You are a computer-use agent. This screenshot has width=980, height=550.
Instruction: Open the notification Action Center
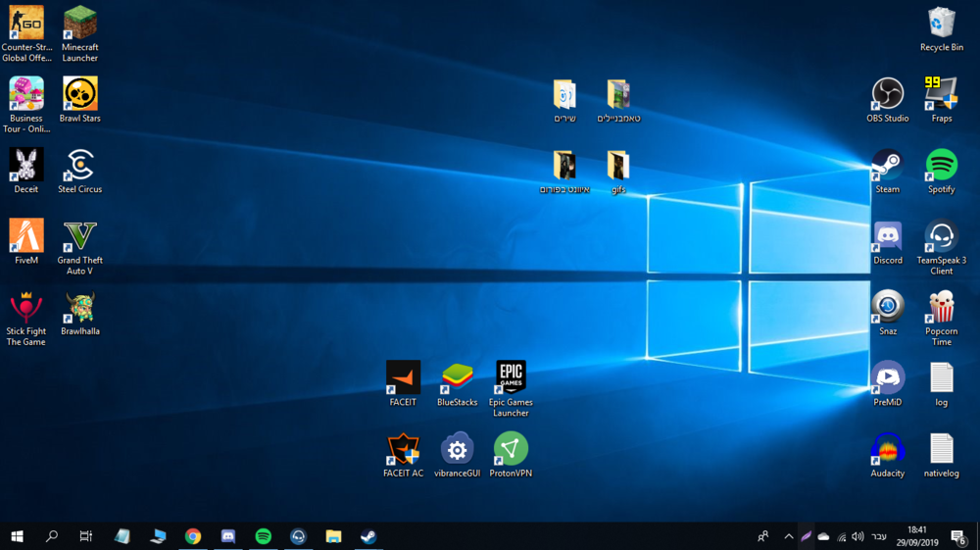click(x=958, y=536)
